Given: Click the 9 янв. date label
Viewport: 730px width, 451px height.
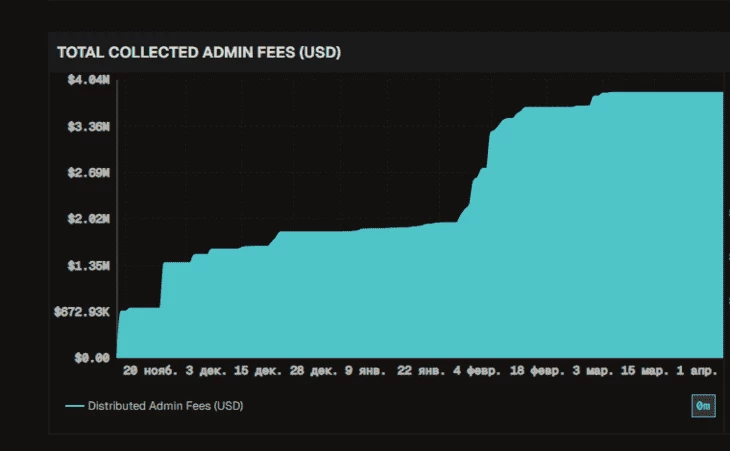Looking at the screenshot, I should click(x=366, y=371).
